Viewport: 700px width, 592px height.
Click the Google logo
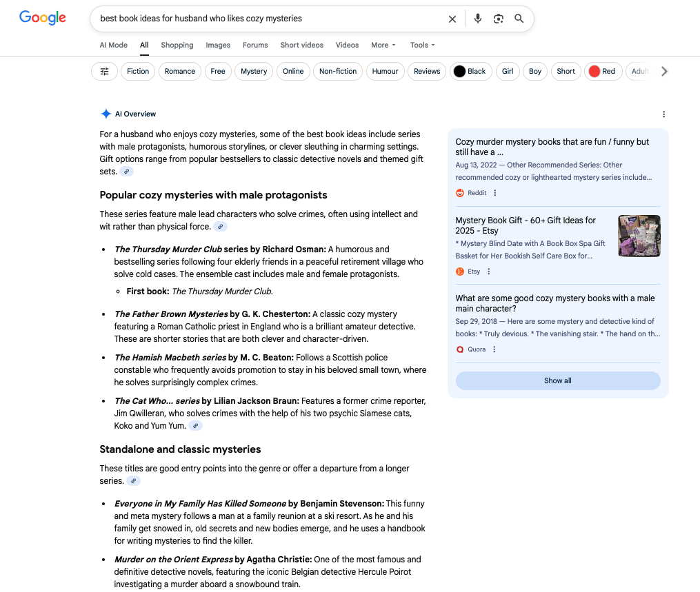43,19
